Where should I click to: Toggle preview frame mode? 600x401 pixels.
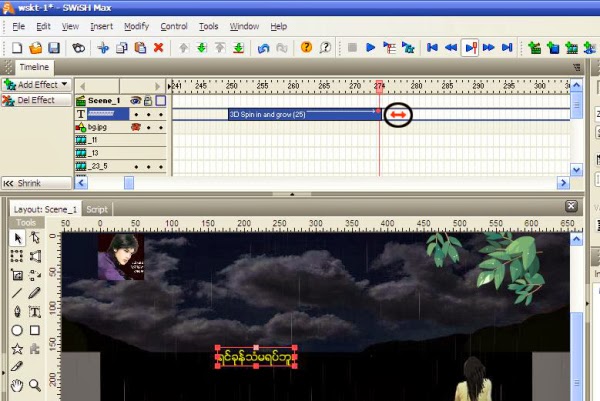click(470, 48)
